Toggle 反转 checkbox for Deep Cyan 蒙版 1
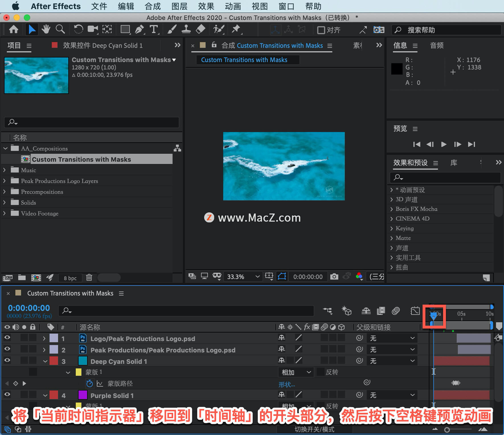Viewport: 504px width, 435px height. coord(320,372)
